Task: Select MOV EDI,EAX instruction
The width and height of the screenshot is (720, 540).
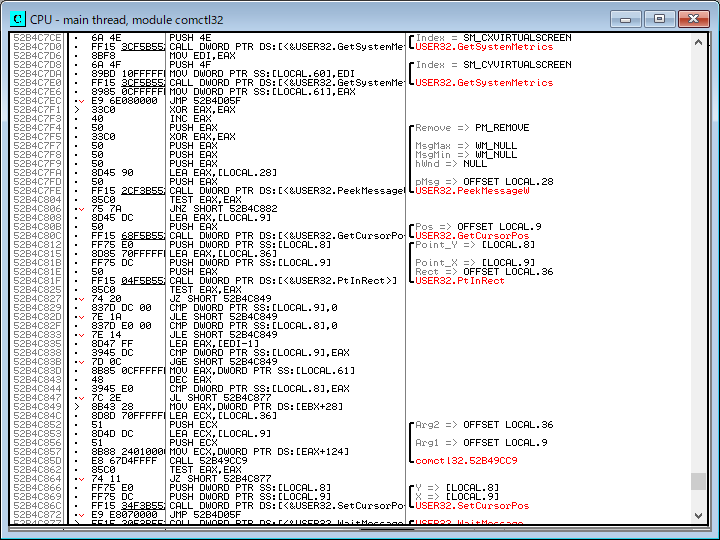Action: click(202, 56)
